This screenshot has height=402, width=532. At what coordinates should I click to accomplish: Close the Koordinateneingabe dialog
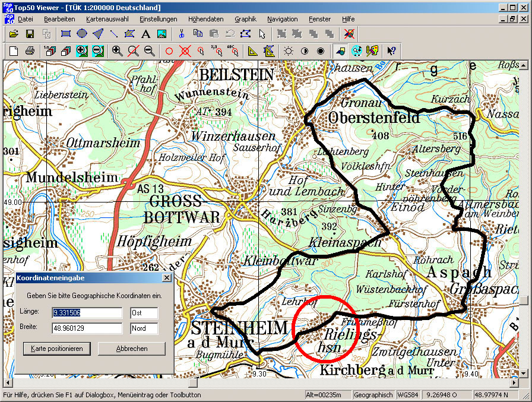[x=166, y=278]
